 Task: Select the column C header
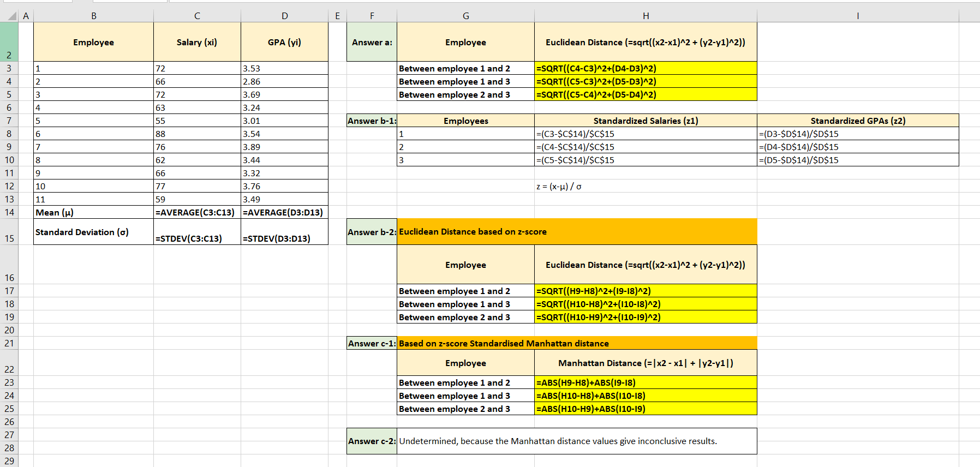tap(197, 16)
